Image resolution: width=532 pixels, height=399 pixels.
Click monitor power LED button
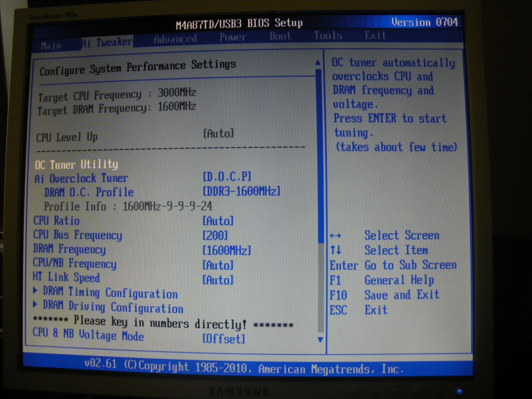point(459,391)
